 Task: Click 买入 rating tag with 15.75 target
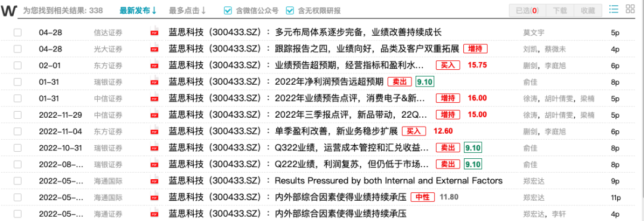coord(448,66)
